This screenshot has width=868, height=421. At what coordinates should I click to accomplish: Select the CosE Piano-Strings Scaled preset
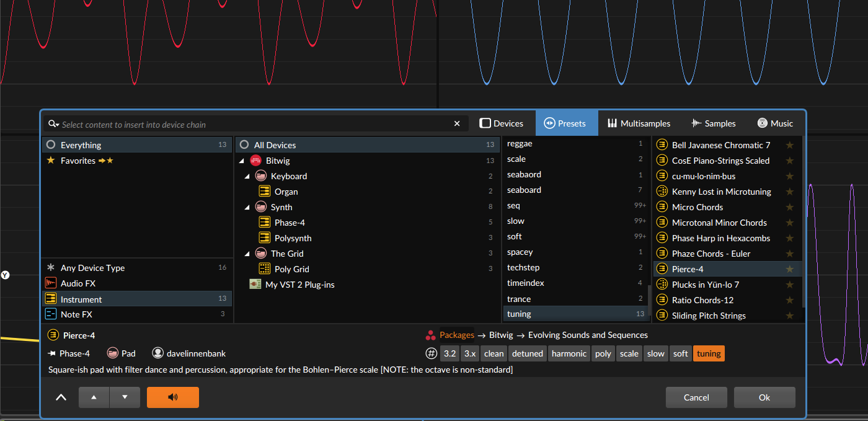[727, 161]
